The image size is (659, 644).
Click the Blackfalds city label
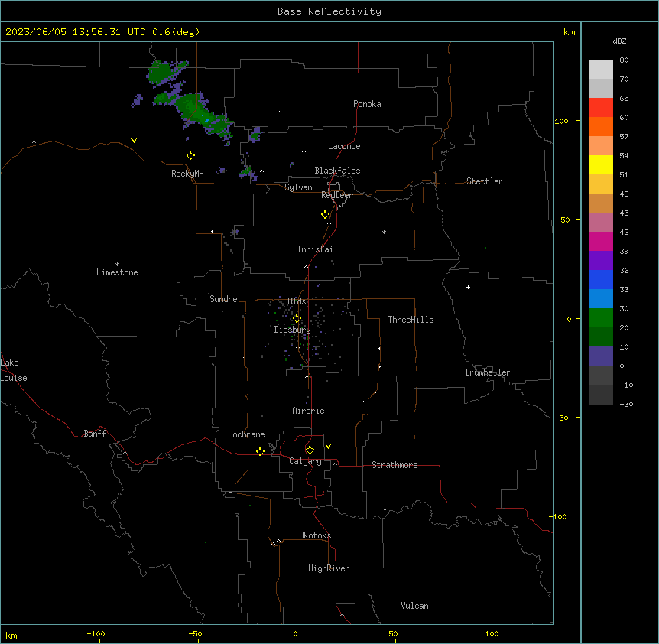337,171
